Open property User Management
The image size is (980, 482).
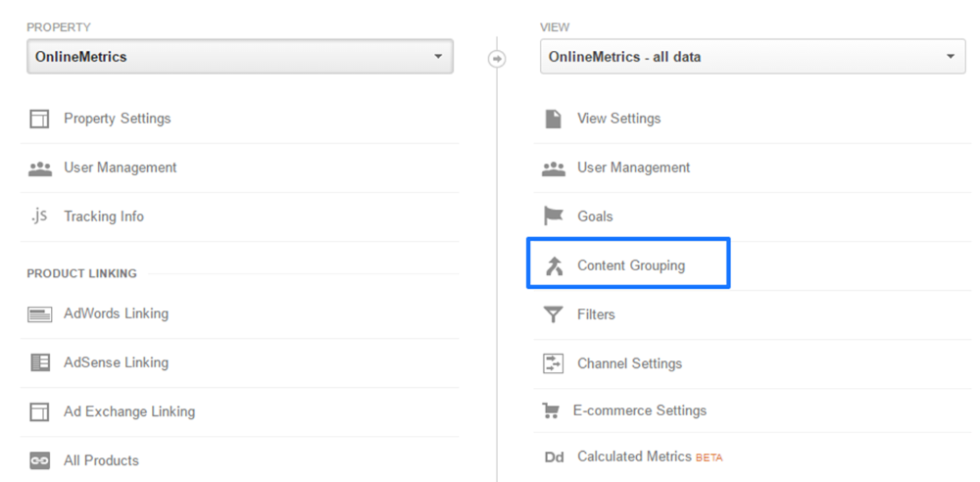[120, 168]
